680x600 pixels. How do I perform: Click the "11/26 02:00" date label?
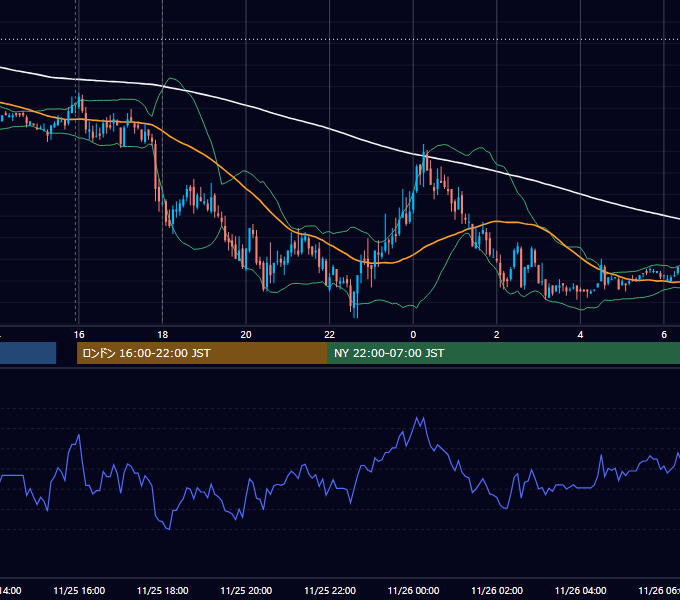[497, 590]
